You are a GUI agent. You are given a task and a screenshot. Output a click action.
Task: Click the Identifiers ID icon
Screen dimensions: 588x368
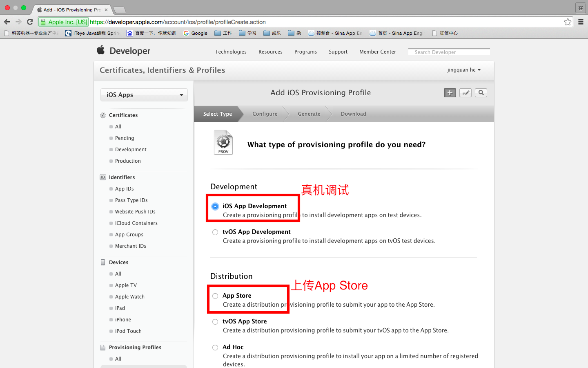click(x=103, y=177)
